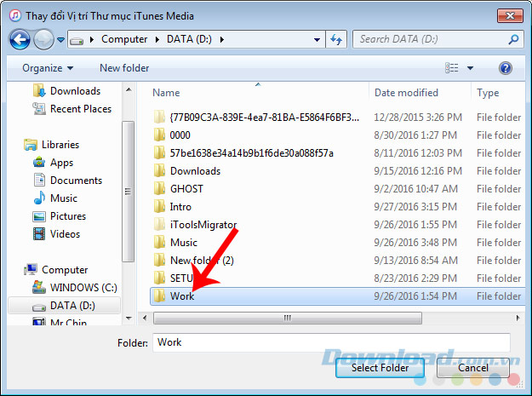
Task: Click the Help question mark icon
Action: [506, 68]
